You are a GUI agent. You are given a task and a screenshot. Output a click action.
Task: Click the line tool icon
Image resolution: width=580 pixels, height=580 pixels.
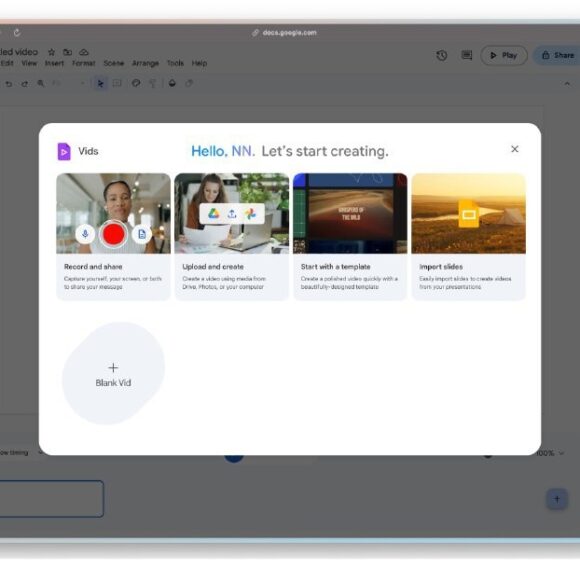click(152, 84)
